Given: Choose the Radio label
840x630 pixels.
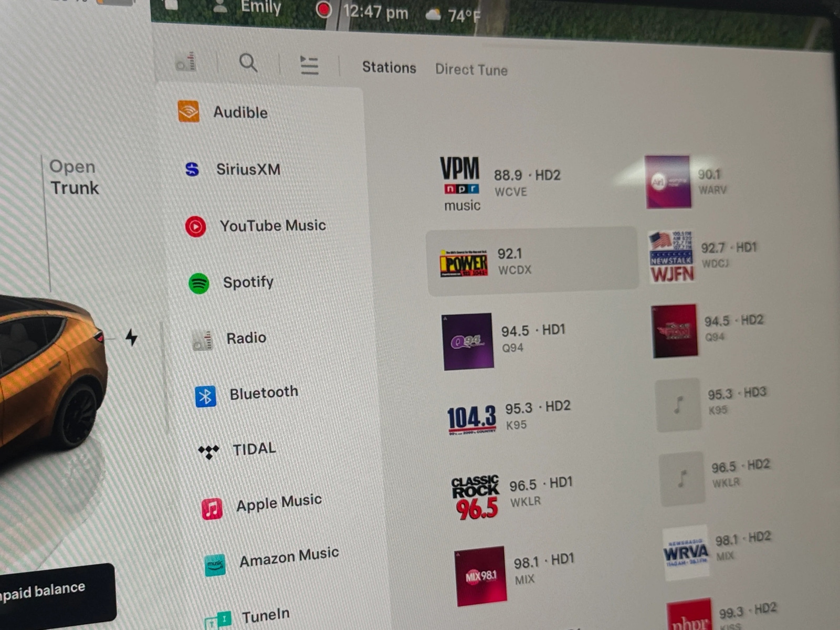Looking at the screenshot, I should 246,338.
